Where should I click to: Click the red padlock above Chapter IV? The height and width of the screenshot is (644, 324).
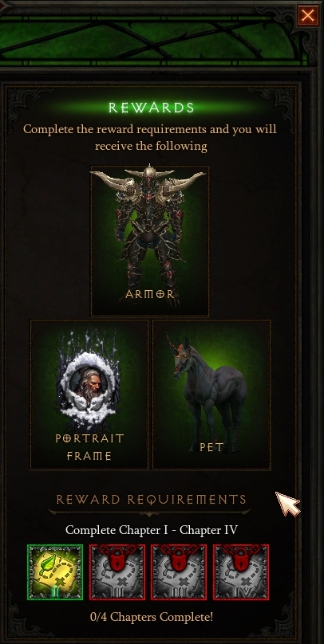(241, 558)
